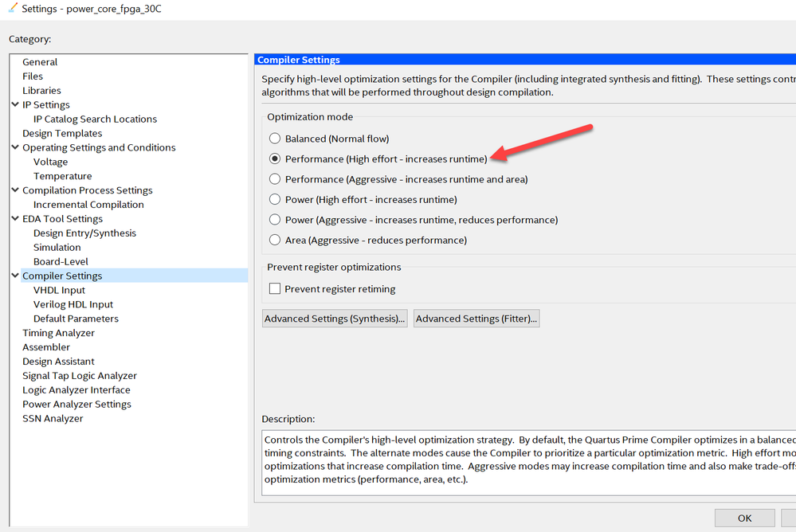
Task: Open Power Analyzer Settings category
Action: (x=76, y=405)
